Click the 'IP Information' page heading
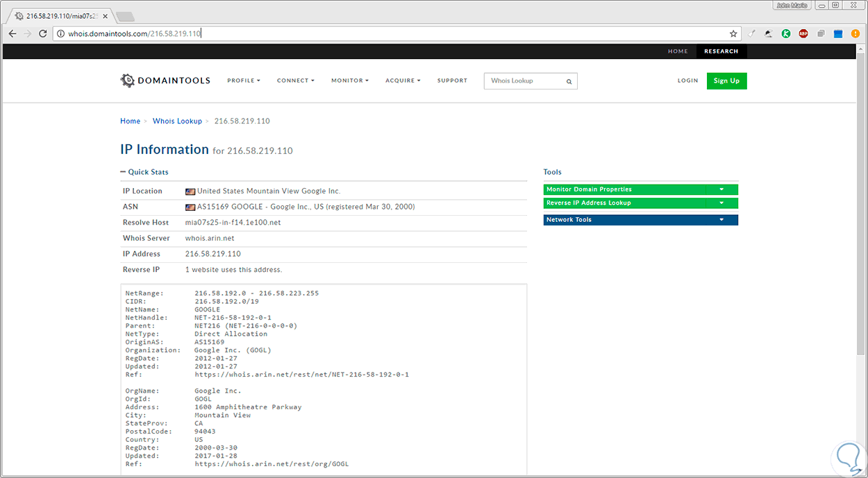The width and height of the screenshot is (868, 478). pyautogui.click(x=165, y=149)
